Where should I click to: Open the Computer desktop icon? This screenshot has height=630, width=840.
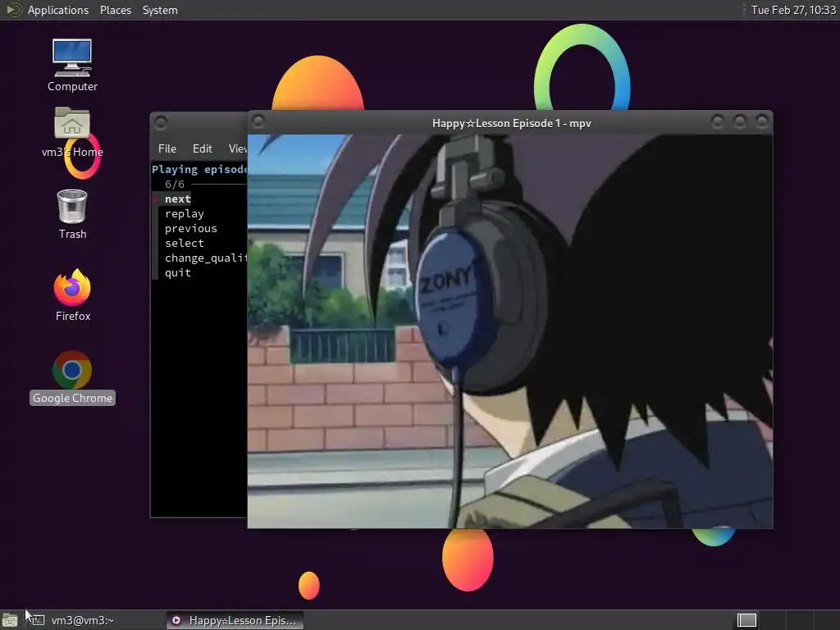click(x=72, y=65)
